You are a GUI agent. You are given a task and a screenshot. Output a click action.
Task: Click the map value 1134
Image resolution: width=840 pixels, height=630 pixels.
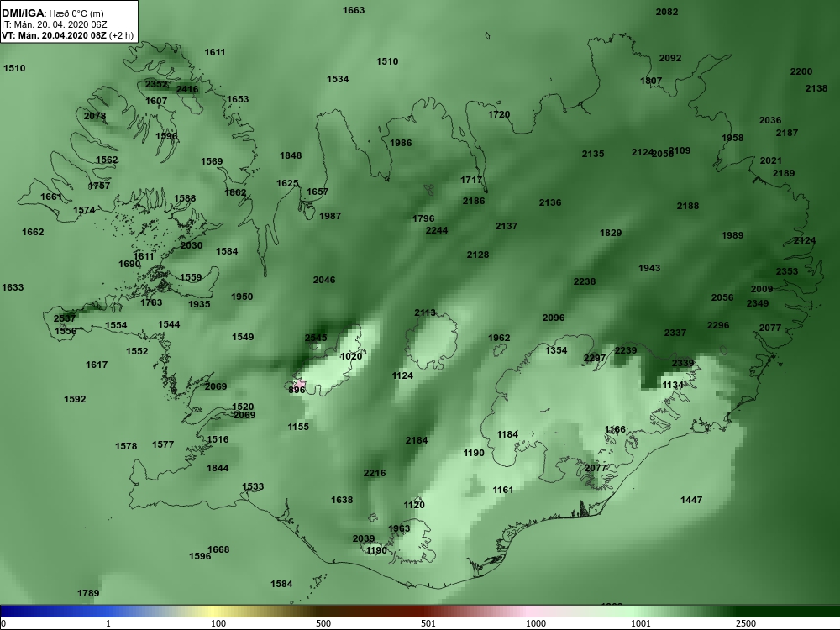point(673,385)
